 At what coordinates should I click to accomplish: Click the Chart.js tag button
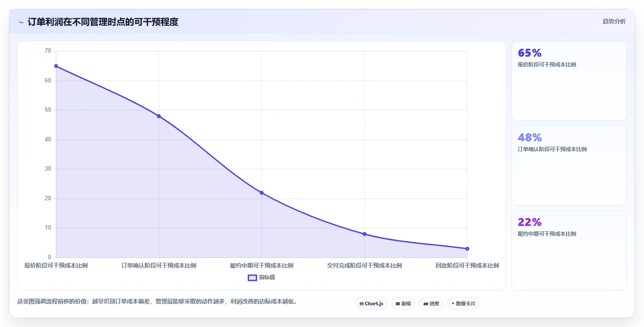(x=371, y=304)
